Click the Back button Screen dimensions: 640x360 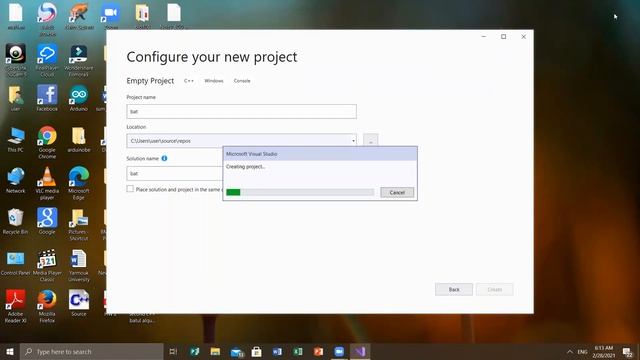pyautogui.click(x=454, y=289)
